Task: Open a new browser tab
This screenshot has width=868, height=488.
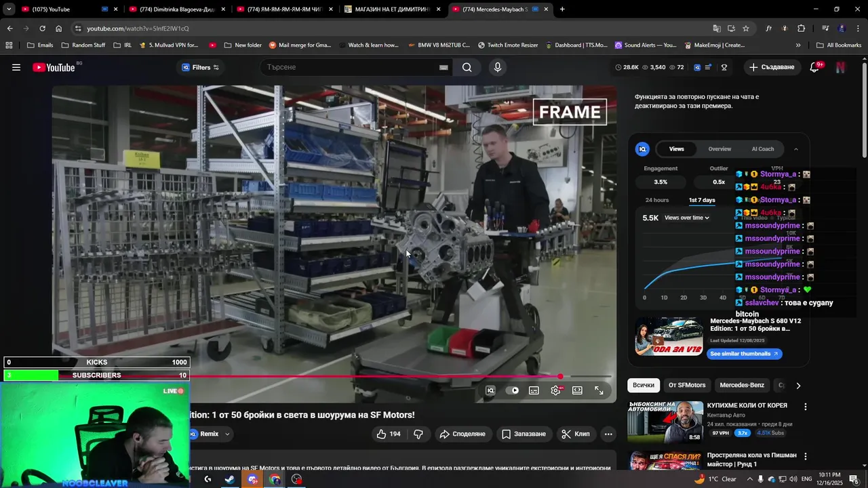Action: (562, 9)
